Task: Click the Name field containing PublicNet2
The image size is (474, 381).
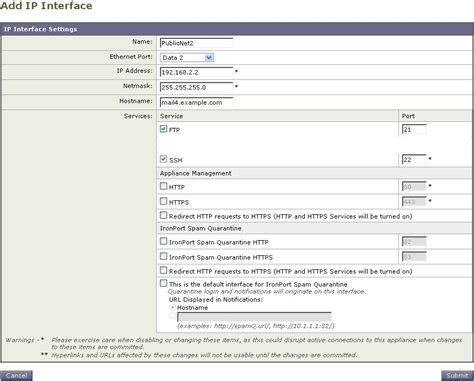Action: (x=196, y=43)
